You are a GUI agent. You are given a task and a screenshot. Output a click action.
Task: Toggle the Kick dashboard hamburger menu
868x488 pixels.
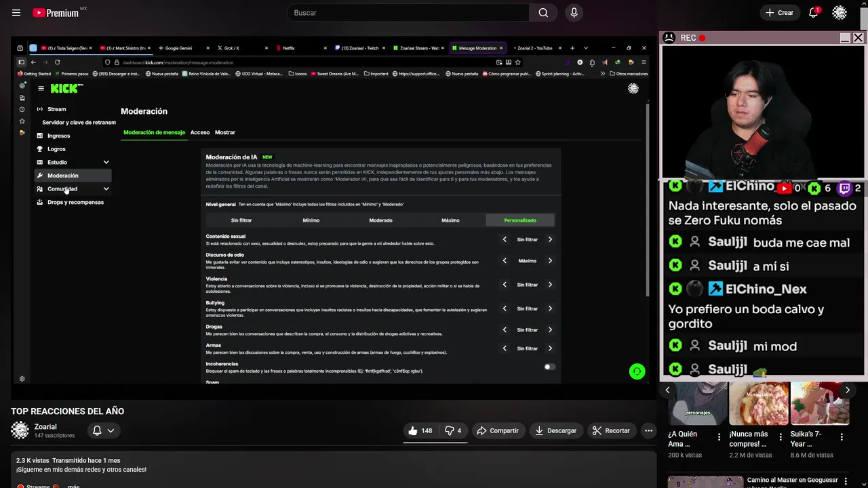click(41, 88)
